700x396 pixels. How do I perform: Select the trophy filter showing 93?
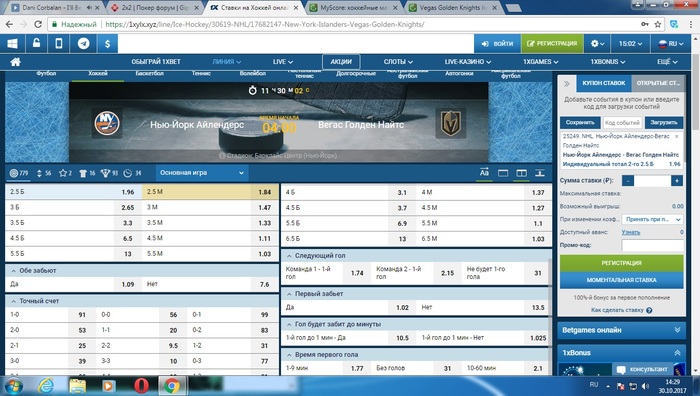pyautogui.click(x=108, y=173)
